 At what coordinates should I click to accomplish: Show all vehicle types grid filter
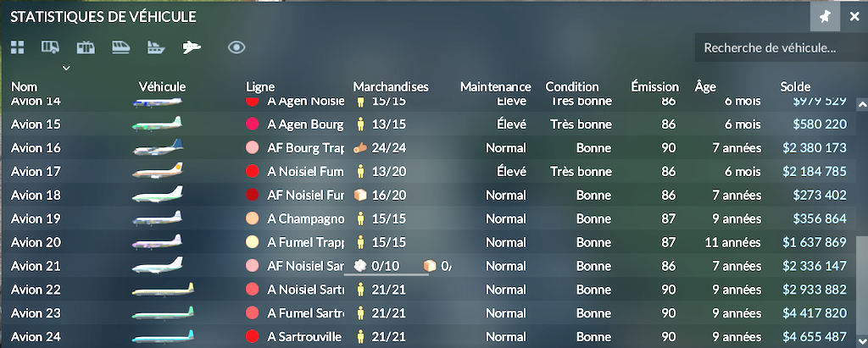[x=17, y=47]
